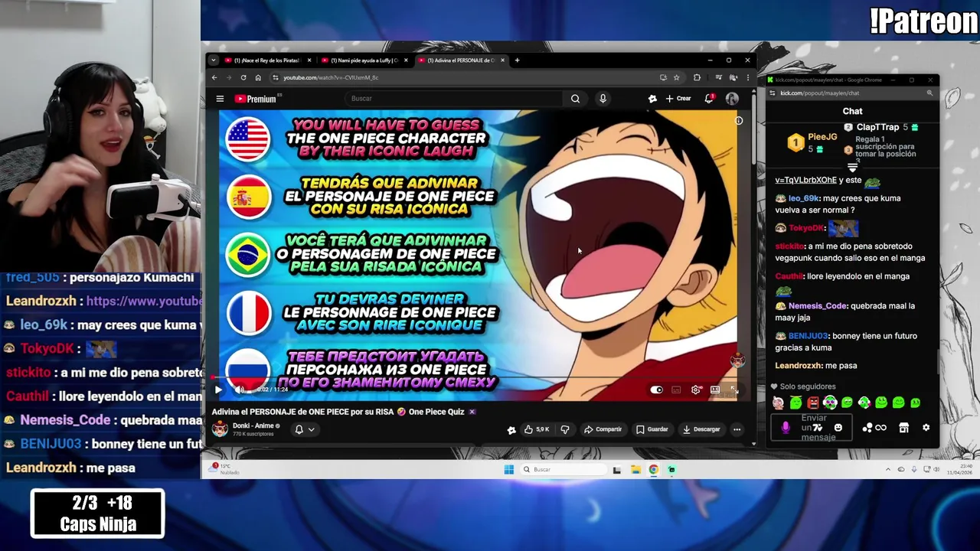Go forward in the browser
980x551 pixels.
click(x=228, y=77)
